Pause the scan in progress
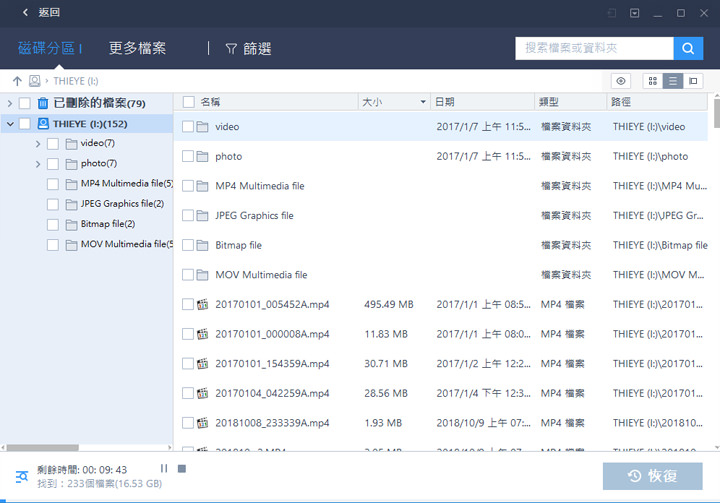The image size is (720, 503). (x=164, y=468)
